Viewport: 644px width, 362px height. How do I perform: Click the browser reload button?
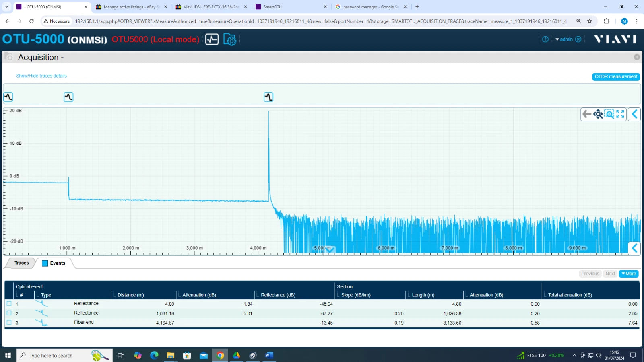(x=31, y=21)
